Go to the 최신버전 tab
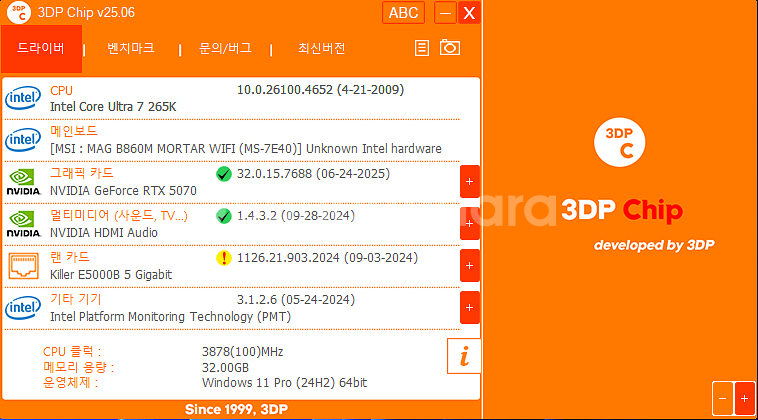The width and height of the screenshot is (758, 420). tap(321, 48)
